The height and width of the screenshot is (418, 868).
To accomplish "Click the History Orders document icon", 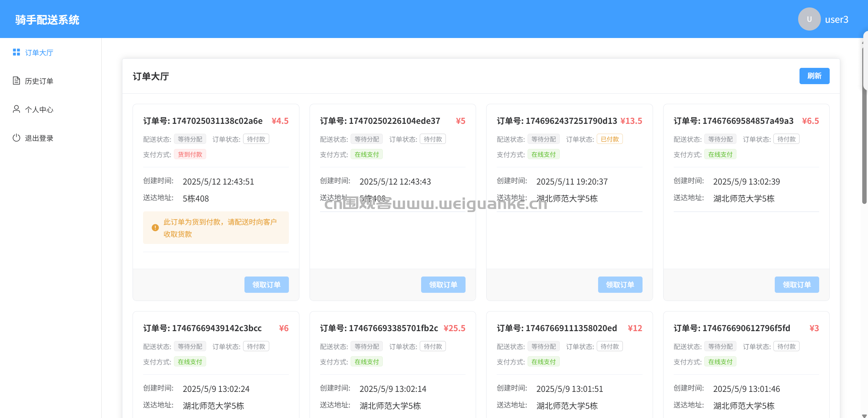I will tap(16, 81).
